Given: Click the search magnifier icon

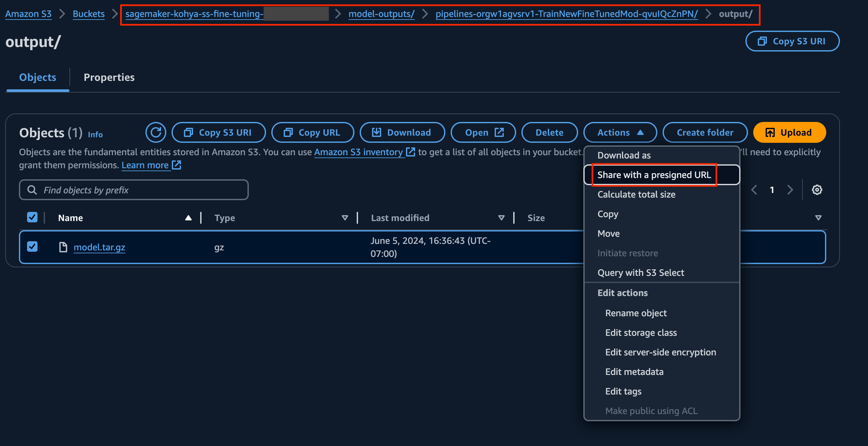Looking at the screenshot, I should click(32, 190).
